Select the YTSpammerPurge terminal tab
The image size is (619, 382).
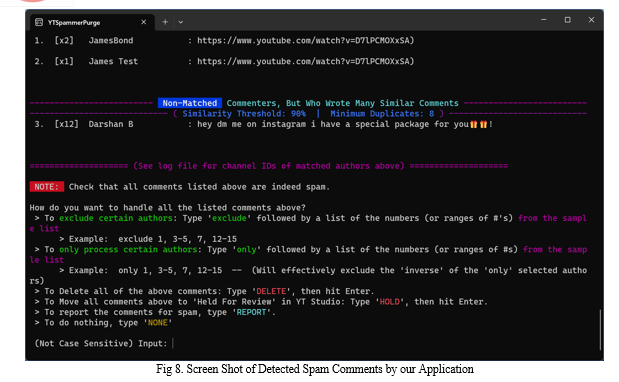92,22
